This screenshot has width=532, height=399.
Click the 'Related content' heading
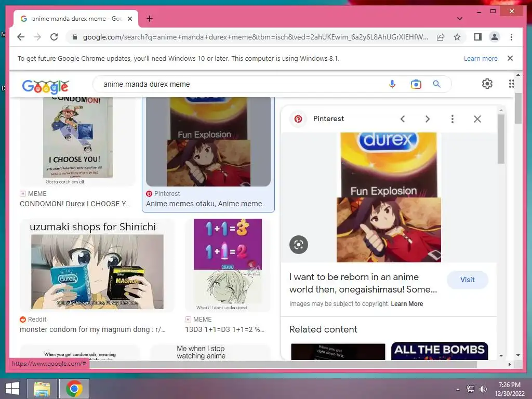click(323, 329)
